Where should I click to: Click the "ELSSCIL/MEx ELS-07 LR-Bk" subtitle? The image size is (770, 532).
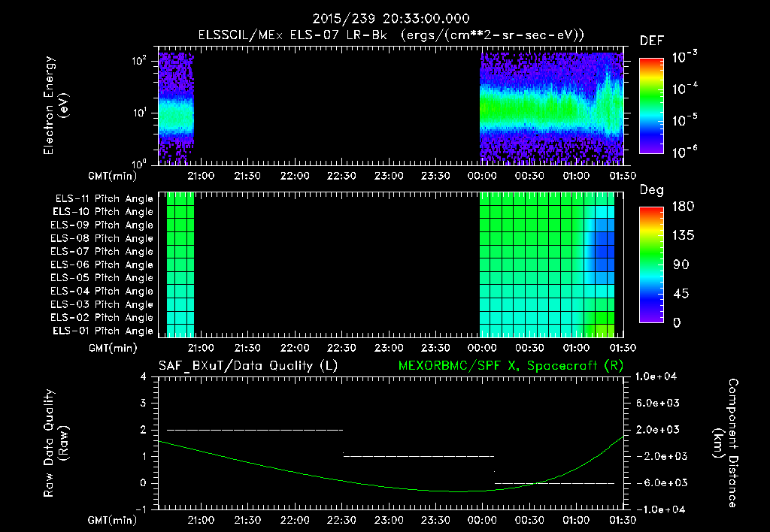(293, 35)
